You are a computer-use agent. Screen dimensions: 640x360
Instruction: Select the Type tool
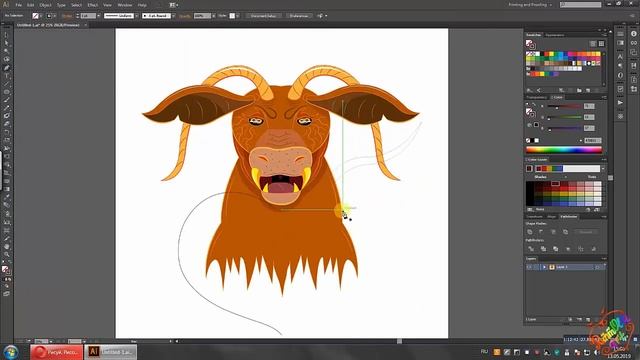pos(7,76)
